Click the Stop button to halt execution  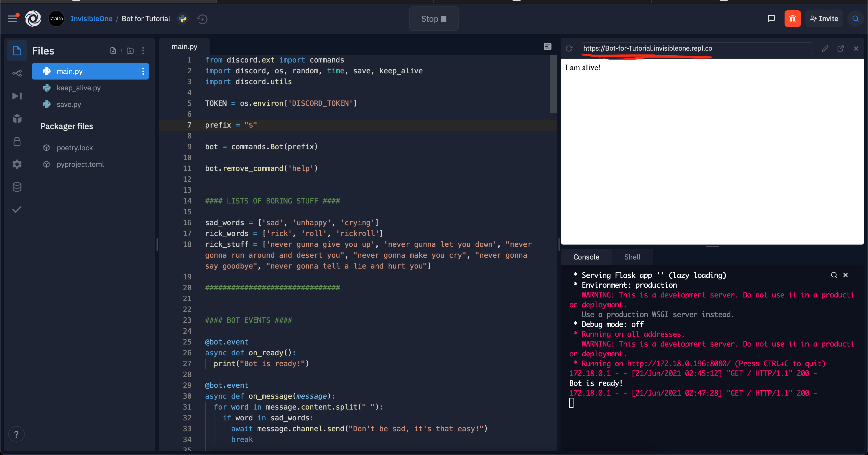point(434,18)
